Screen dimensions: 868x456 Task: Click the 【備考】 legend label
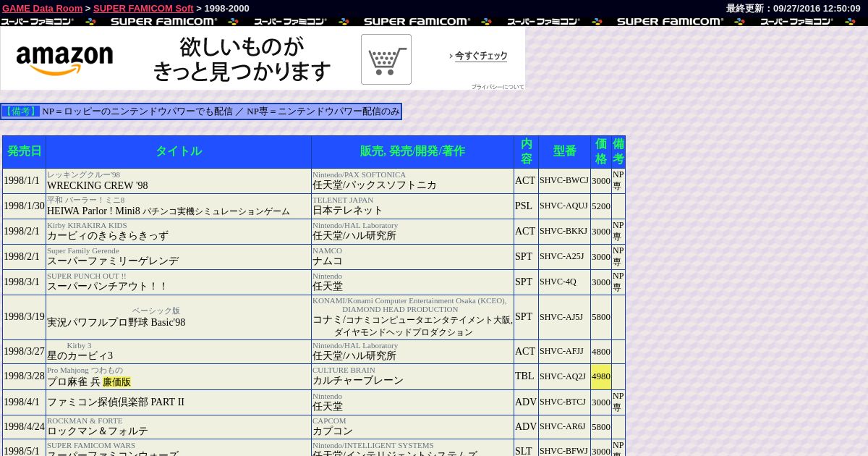click(20, 111)
